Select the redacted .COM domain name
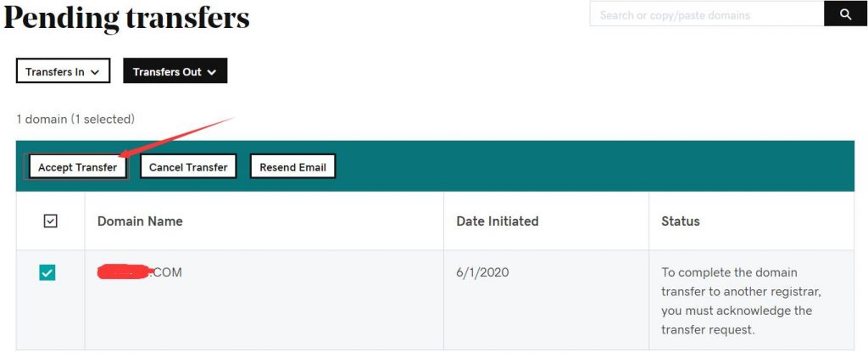 coord(140,272)
